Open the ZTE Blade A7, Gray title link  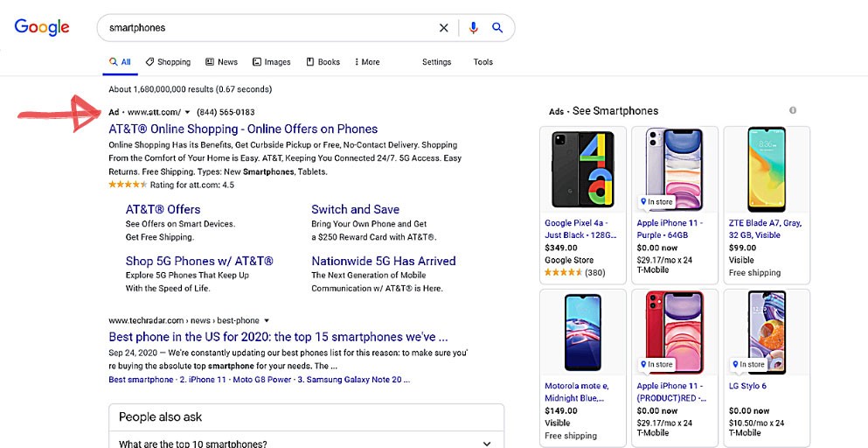click(765, 229)
